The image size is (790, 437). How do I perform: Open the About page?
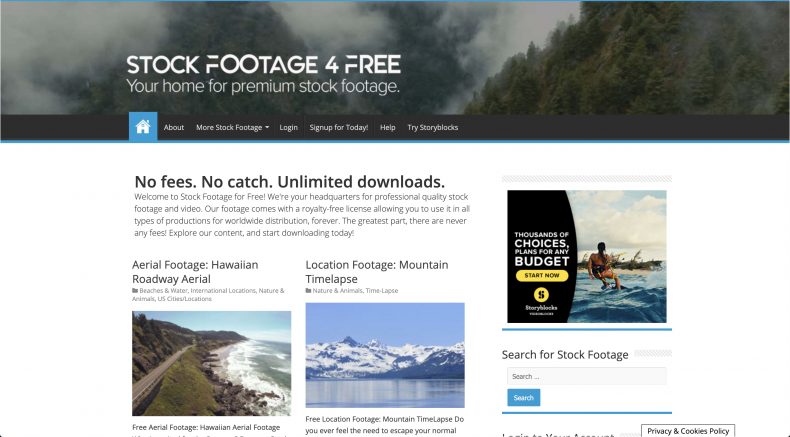click(174, 128)
